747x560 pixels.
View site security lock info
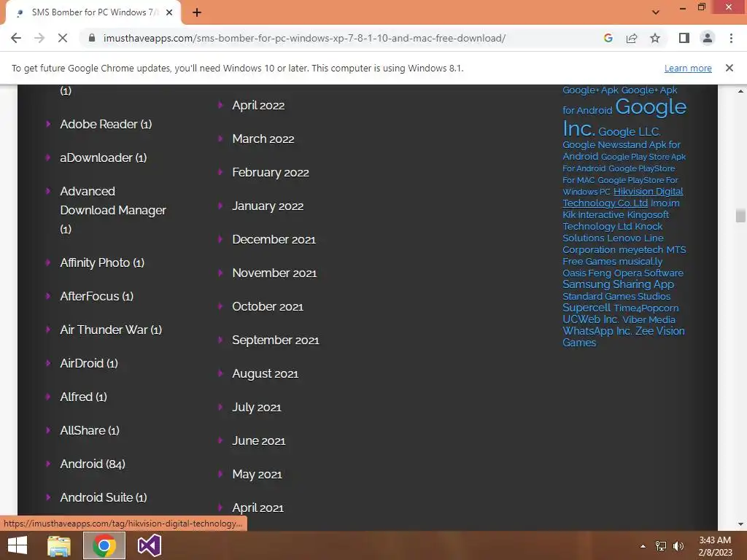click(92, 38)
